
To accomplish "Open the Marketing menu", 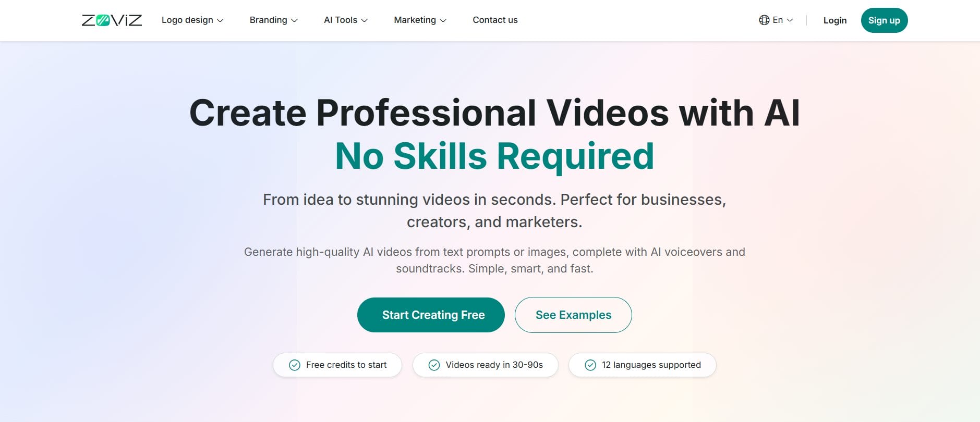I will coord(420,20).
